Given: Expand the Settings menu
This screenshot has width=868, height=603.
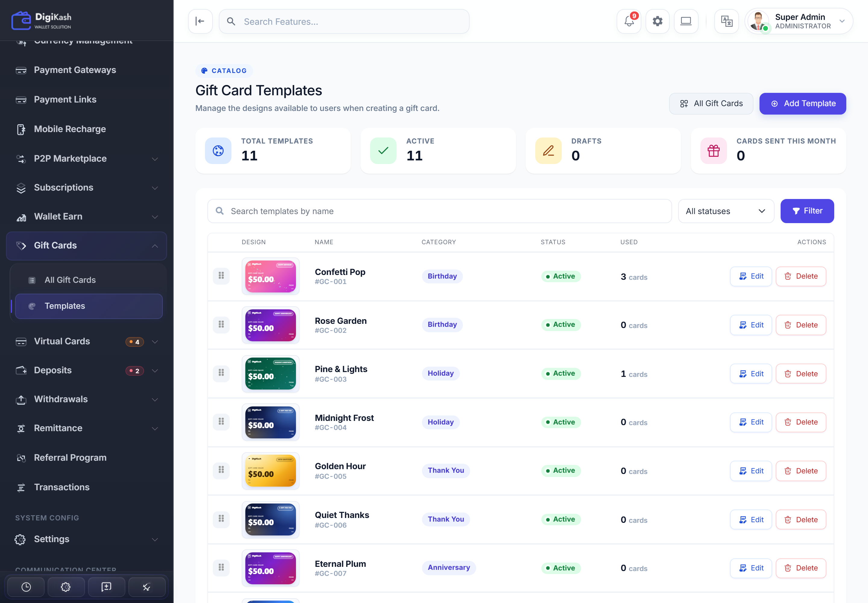Looking at the screenshot, I should click(155, 539).
